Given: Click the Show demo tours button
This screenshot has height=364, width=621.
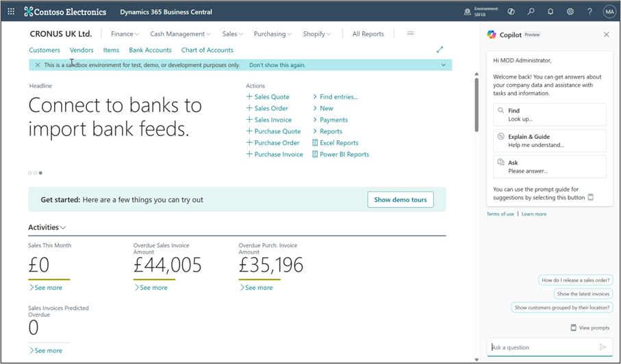Looking at the screenshot, I should pos(401,200).
